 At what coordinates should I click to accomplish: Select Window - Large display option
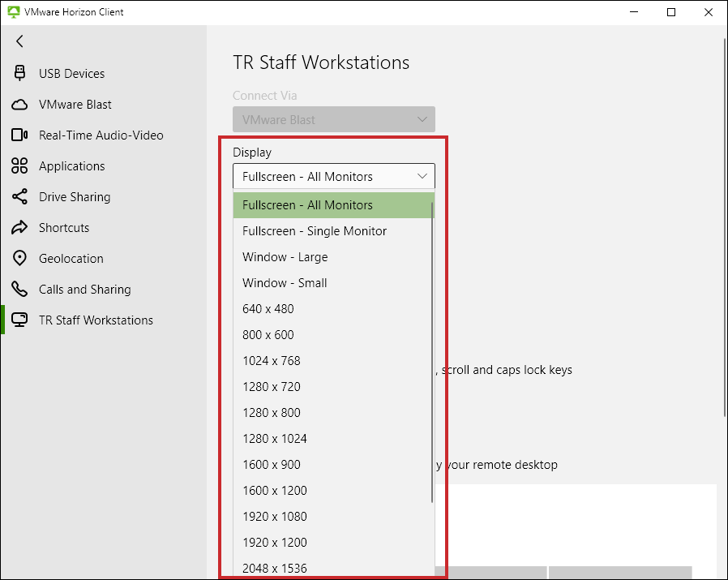(332, 257)
